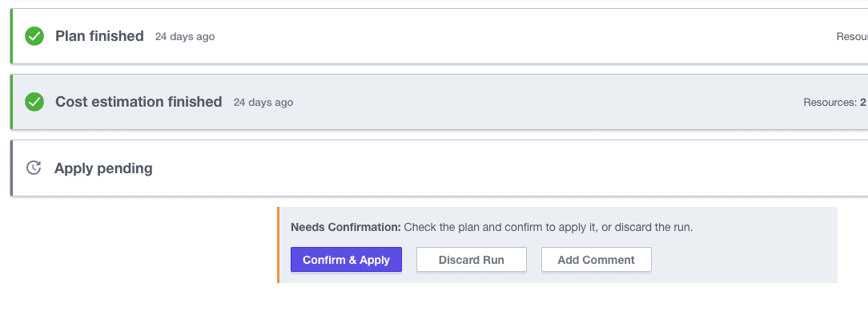Click the Apply pending clock icon
The height and width of the screenshot is (328, 868).
click(x=34, y=168)
